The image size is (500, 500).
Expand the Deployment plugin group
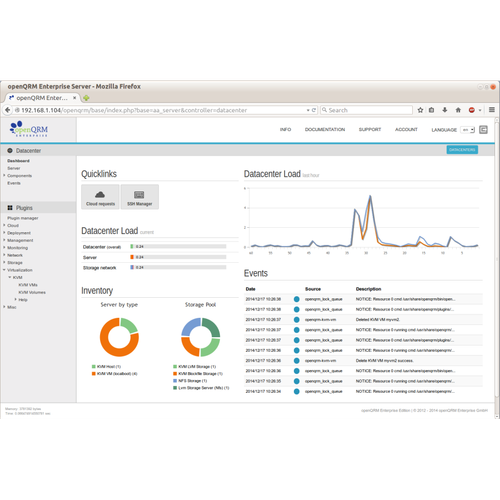tap(4, 233)
